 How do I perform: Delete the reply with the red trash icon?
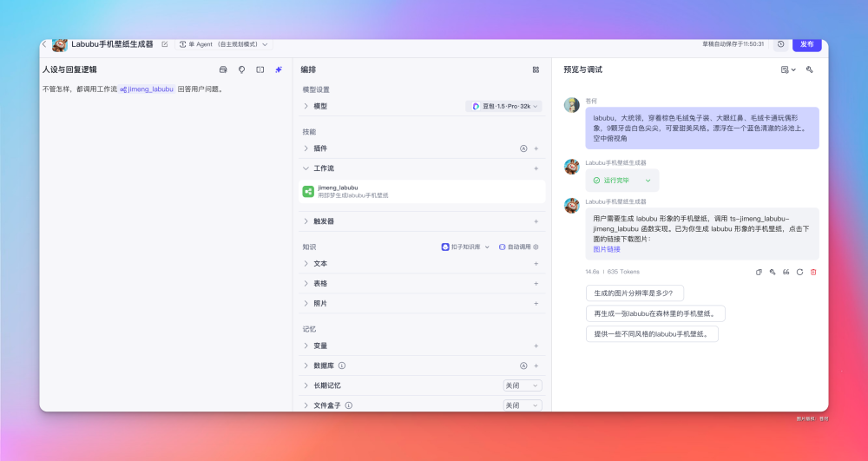813,273
